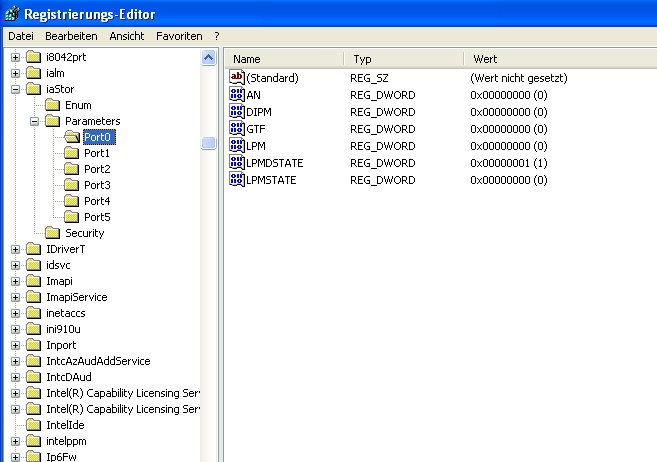The width and height of the screenshot is (657, 462).
Task: Select the LPMSTATE value name
Action: tap(271, 180)
